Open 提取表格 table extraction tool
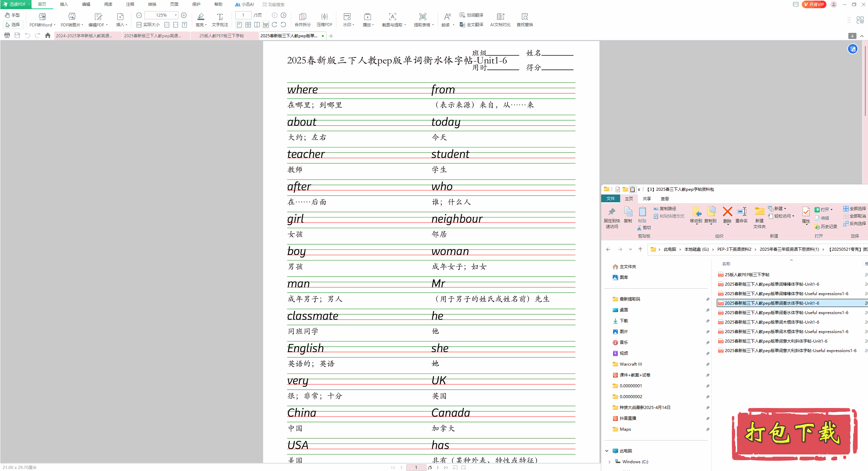The height and width of the screenshot is (471, 868). coord(423,20)
